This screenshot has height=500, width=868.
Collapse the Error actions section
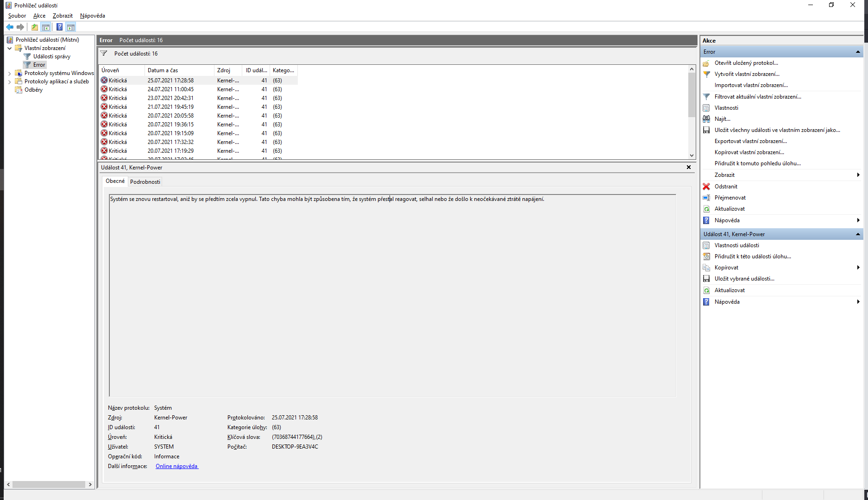click(858, 52)
